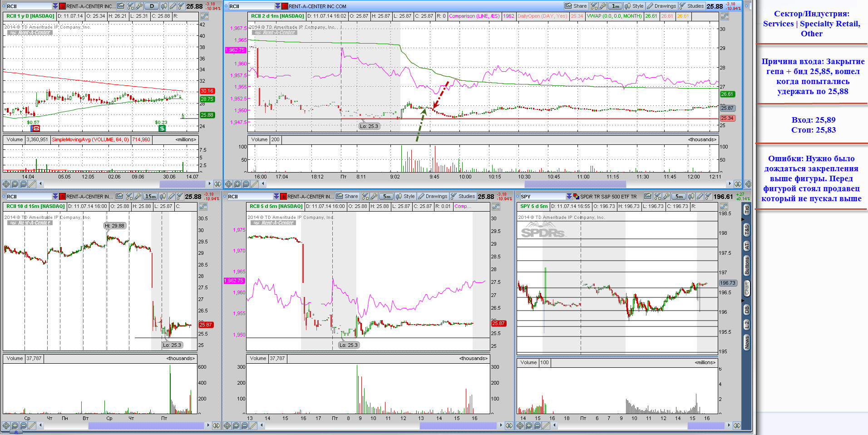Zoom out using magnifier under daily chart
This screenshot has height=435, width=868.
pyautogui.click(x=24, y=184)
